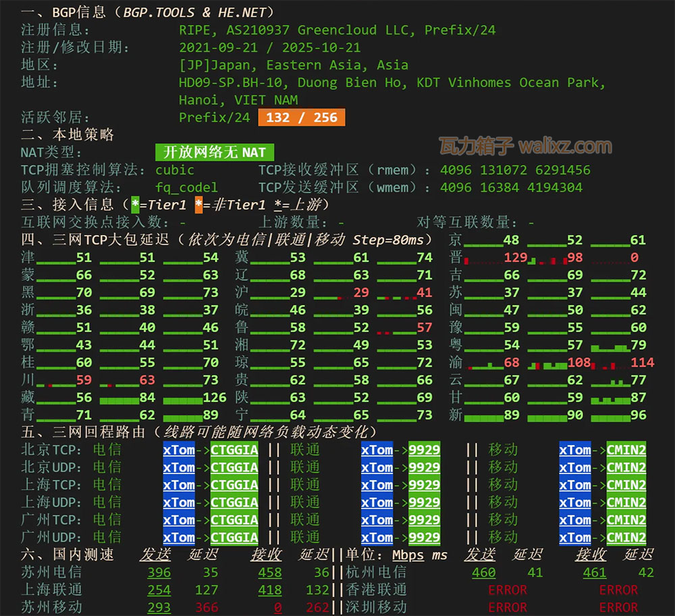
Task: Click wmem value '4096 16384 4194304'
Action: [511, 188]
